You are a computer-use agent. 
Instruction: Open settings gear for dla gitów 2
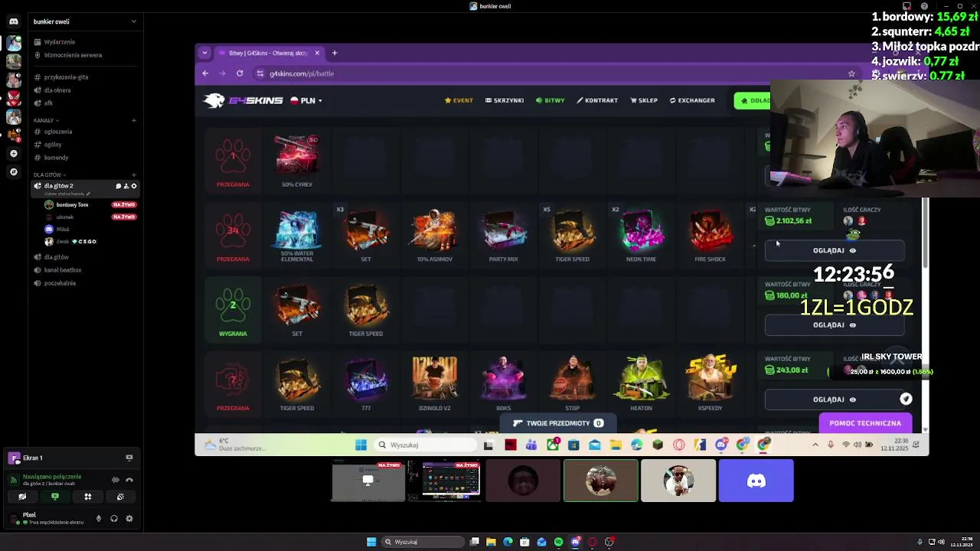(x=134, y=186)
